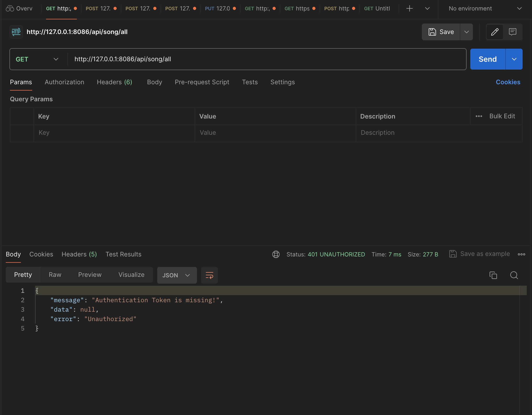Copy the response body with copy icon
Viewport: 532px width, 415px height.
(493, 275)
